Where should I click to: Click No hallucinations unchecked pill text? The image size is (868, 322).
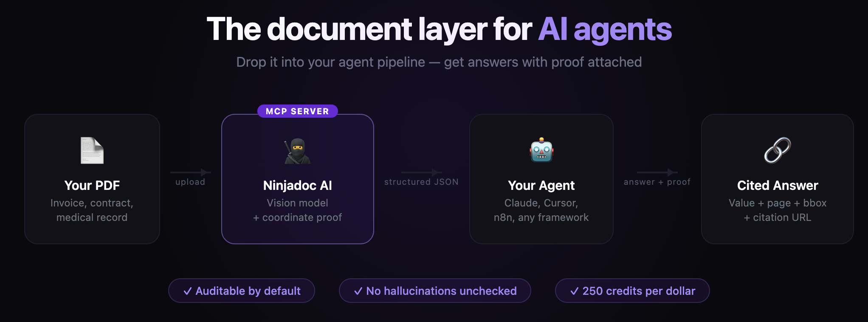click(442, 291)
